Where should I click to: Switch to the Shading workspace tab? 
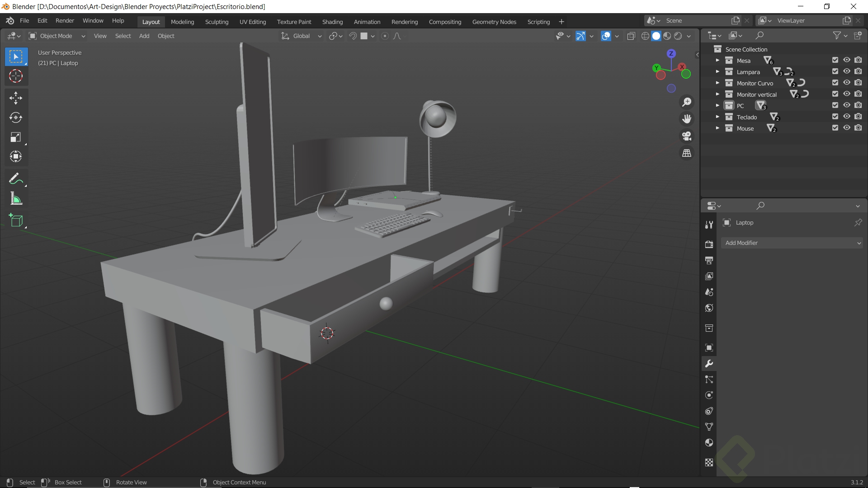(332, 21)
